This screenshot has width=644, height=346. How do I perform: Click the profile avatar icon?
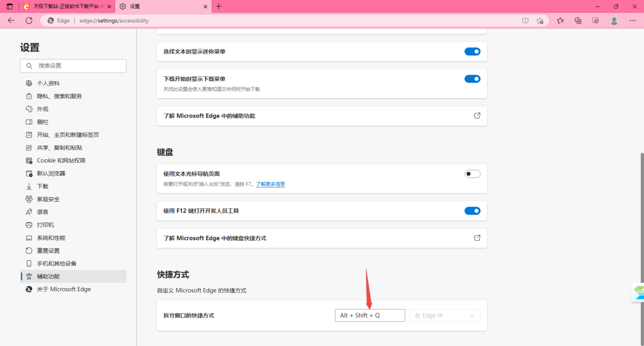tap(614, 20)
